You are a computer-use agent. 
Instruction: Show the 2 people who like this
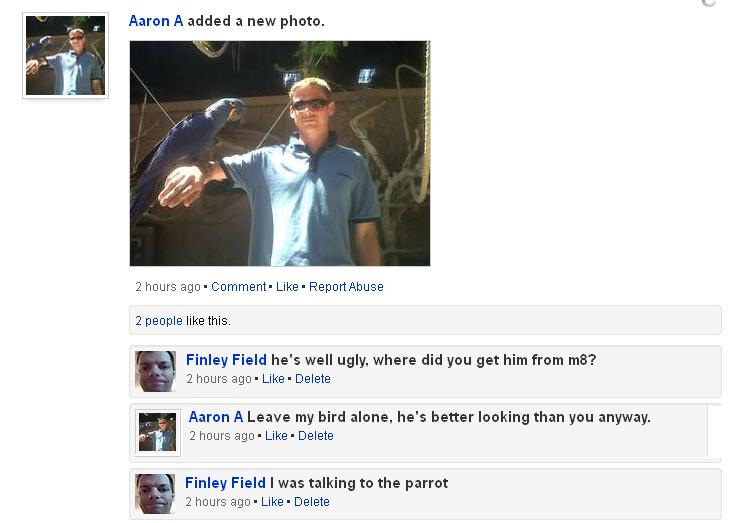coord(159,321)
